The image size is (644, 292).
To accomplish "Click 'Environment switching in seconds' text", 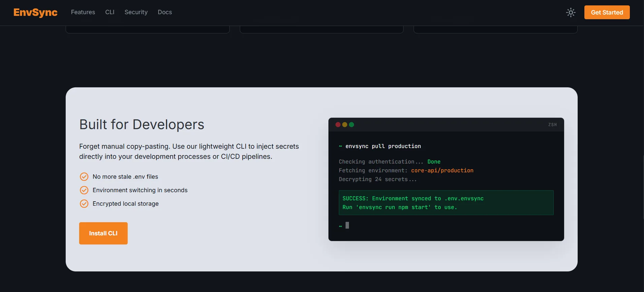I will [140, 190].
